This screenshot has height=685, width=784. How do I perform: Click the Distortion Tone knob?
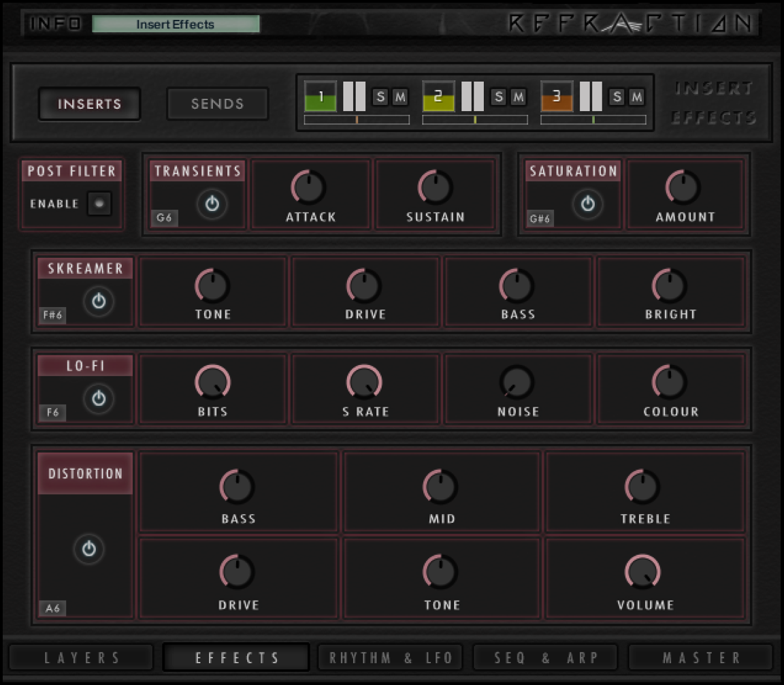click(x=440, y=572)
